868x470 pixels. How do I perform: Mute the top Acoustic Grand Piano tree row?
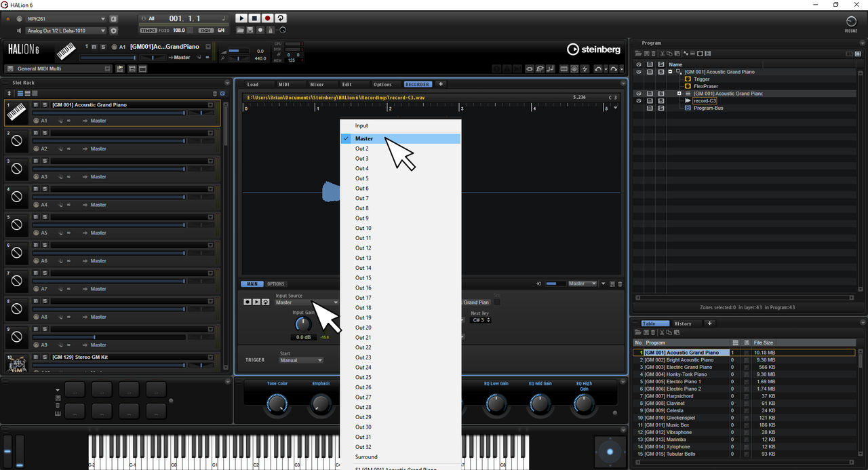tap(650, 72)
